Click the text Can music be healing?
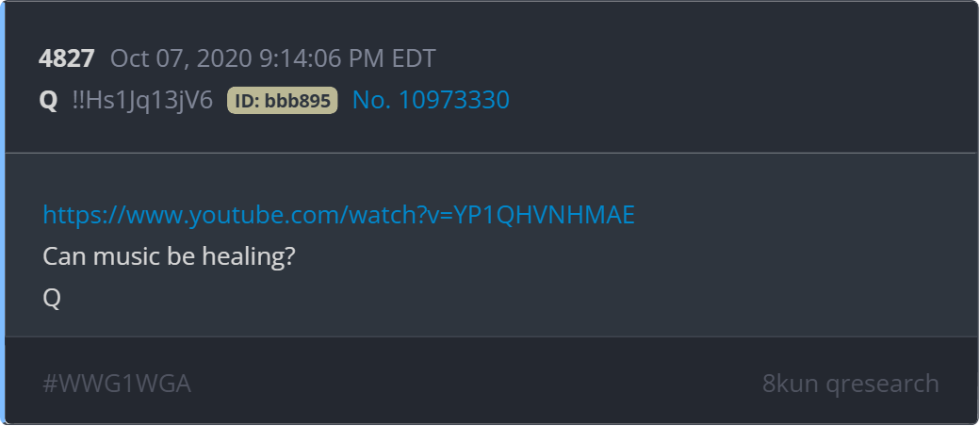This screenshot has width=980, height=426. 169,256
